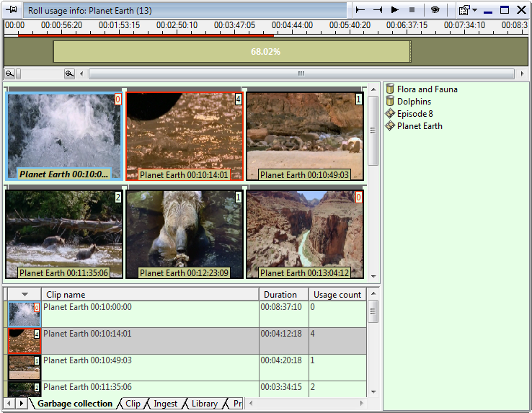The height and width of the screenshot is (413, 532).
Task: Click the timeline zoom slider handle
Action: tap(18, 74)
